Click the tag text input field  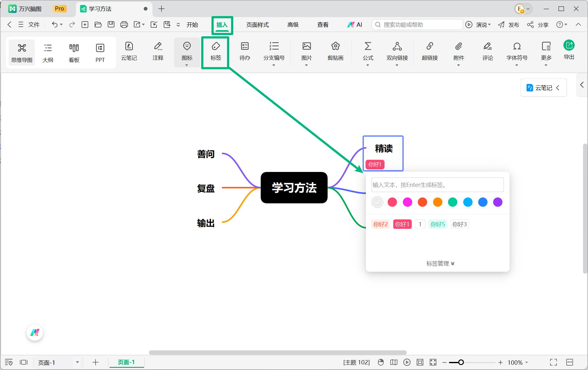pyautogui.click(x=437, y=185)
